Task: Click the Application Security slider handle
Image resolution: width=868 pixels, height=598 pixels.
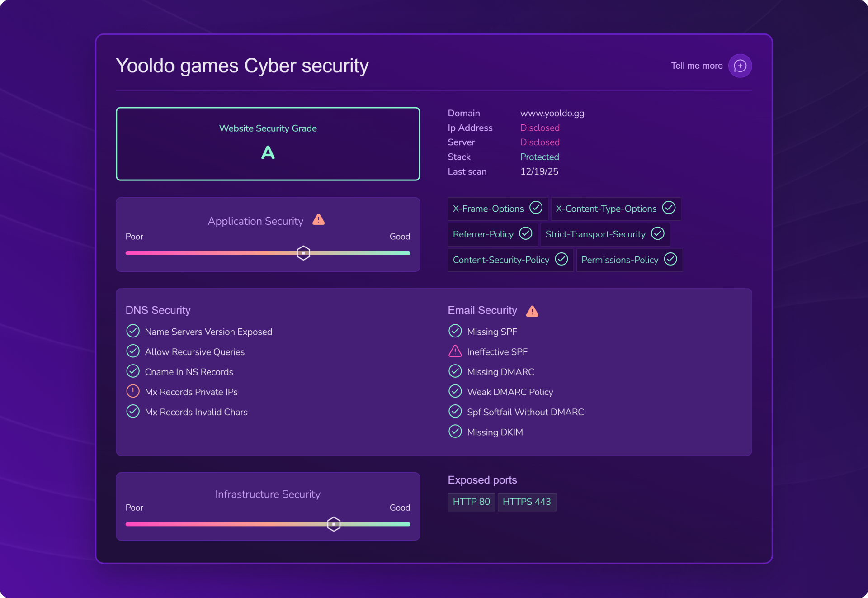Action: tap(303, 253)
